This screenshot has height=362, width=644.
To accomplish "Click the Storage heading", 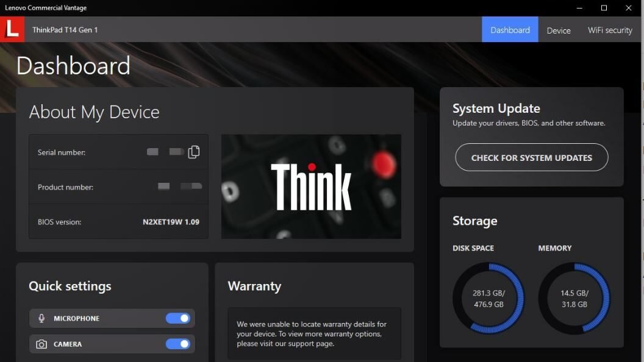I will click(x=475, y=221).
